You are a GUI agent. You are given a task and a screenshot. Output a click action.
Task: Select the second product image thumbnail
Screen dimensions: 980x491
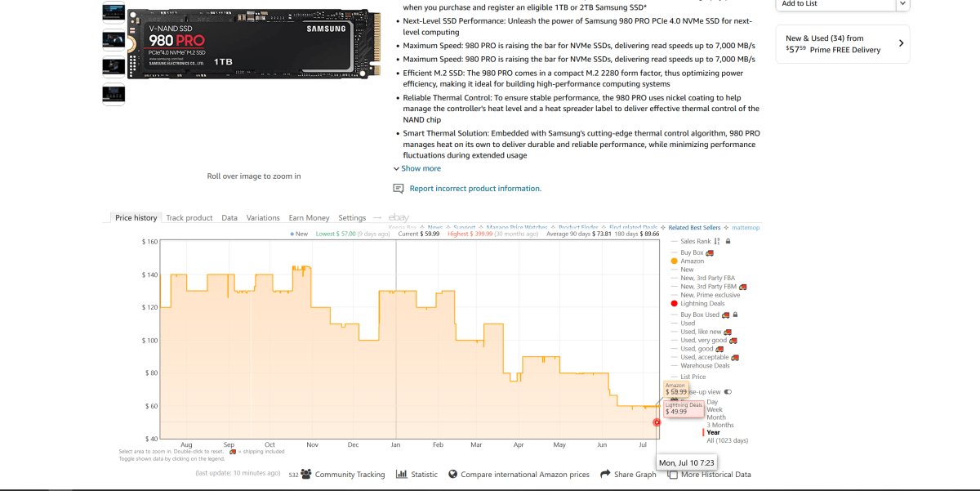click(114, 39)
